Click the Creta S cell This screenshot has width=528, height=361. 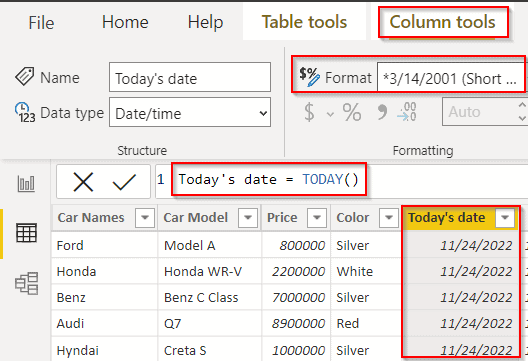[x=209, y=350]
